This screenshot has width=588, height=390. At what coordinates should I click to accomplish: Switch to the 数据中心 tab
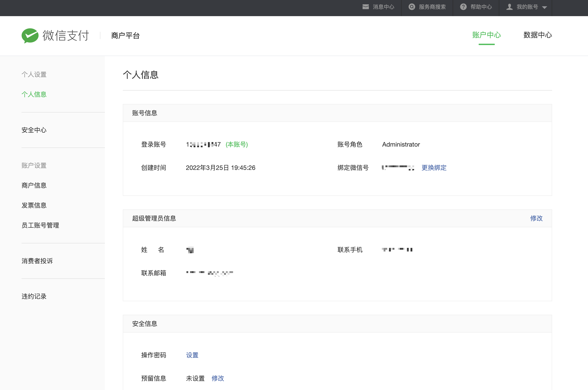[x=538, y=35]
